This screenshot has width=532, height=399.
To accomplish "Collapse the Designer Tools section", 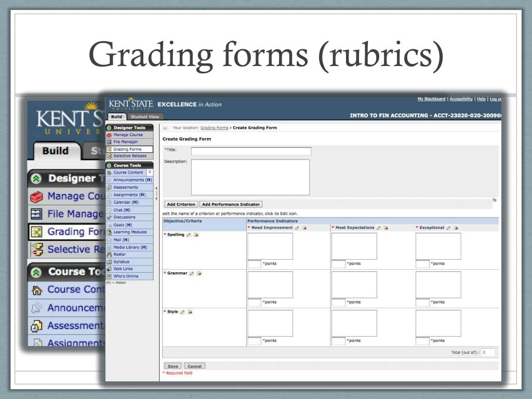I will pos(109,128).
